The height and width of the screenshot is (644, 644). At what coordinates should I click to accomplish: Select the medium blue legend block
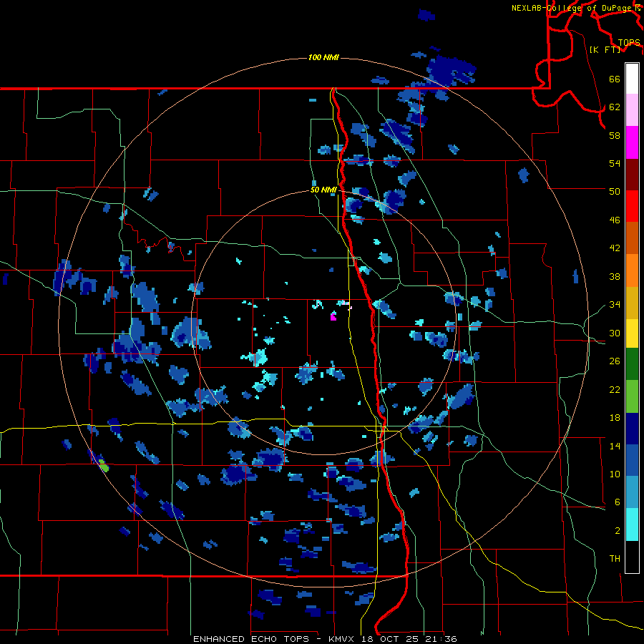pyautogui.click(x=632, y=460)
